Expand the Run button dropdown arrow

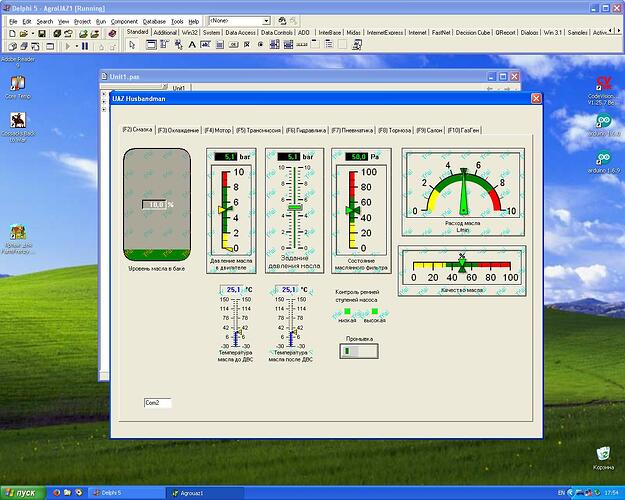click(77, 46)
